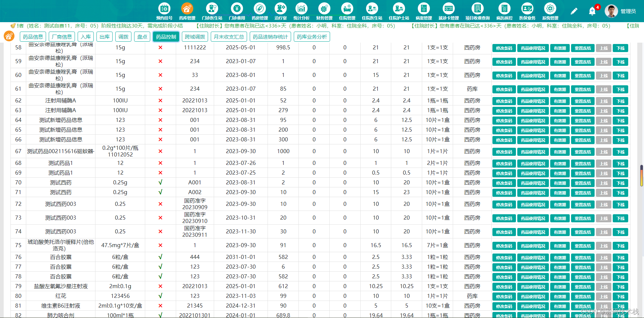The image size is (644, 318).
Task: Click the vertical scrollbar thumb on right
Action: tap(641, 175)
